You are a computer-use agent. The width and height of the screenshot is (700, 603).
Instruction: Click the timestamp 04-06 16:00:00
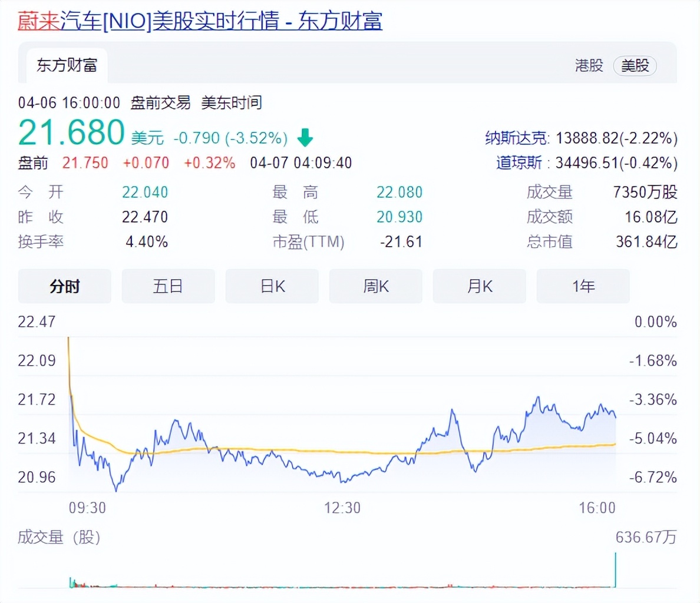click(x=69, y=103)
